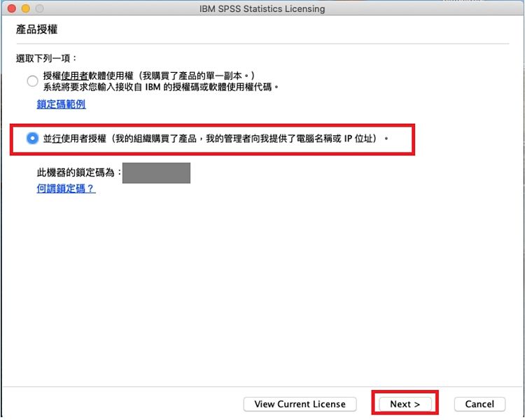This screenshot has width=525, height=420.
Task: Click View Current License button
Action: tap(300, 404)
